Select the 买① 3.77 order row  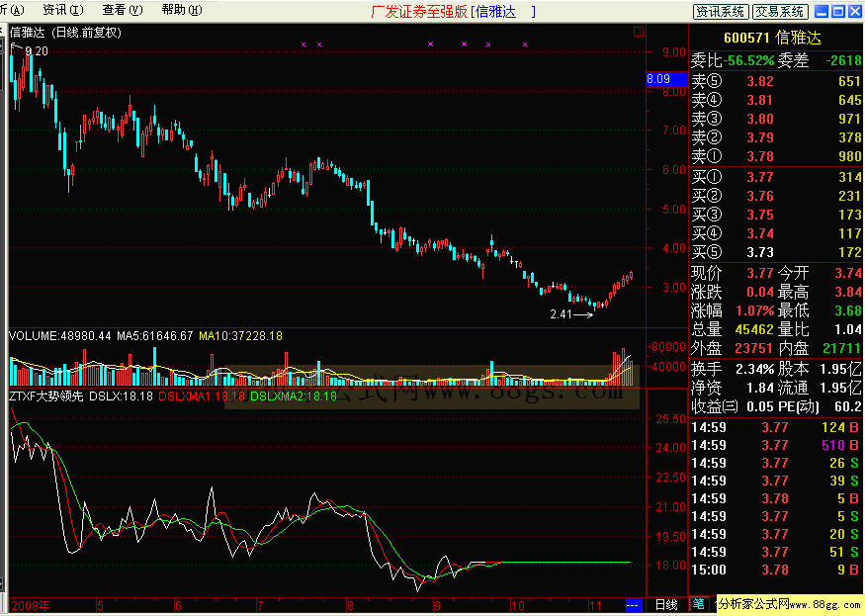click(776, 177)
